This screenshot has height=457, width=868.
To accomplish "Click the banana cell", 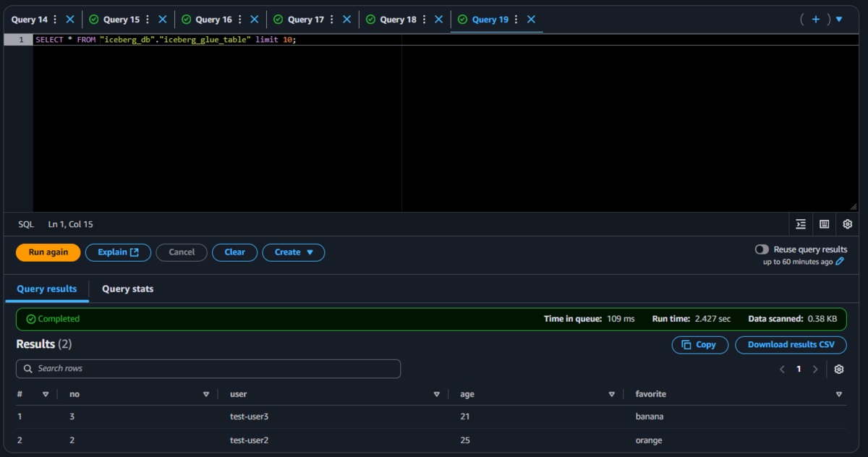I will (x=650, y=417).
